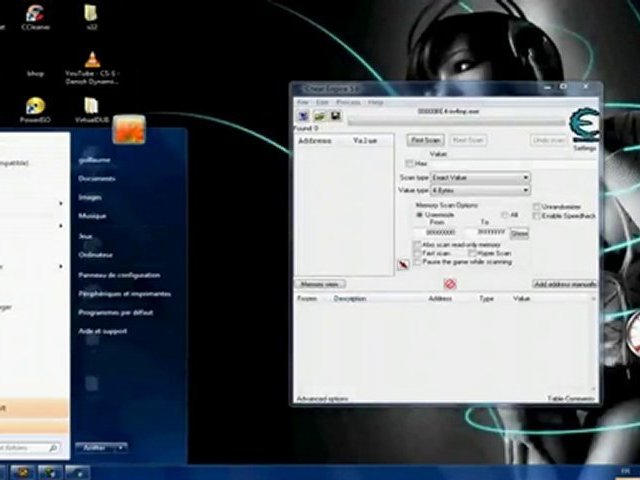Viewport: 640px width, 480px height.
Task: Click the Cheat Engine logo above Settings
Action: coord(583,125)
